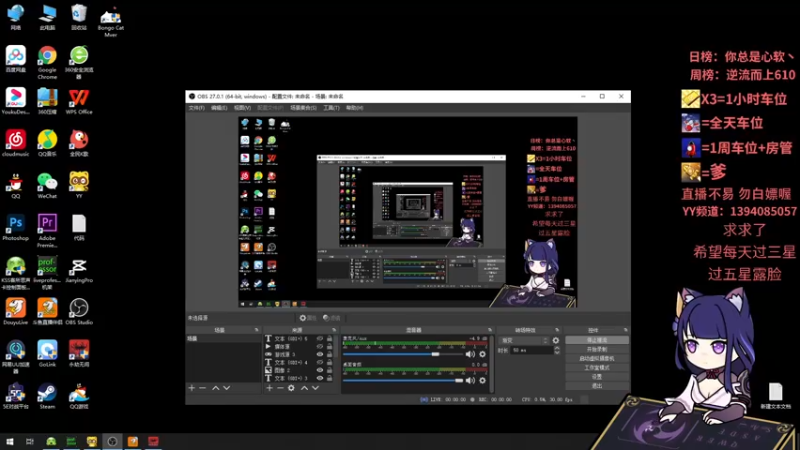Click the Stop Streaming button in controls
This screenshot has width=800, height=450.
[x=597, y=340]
